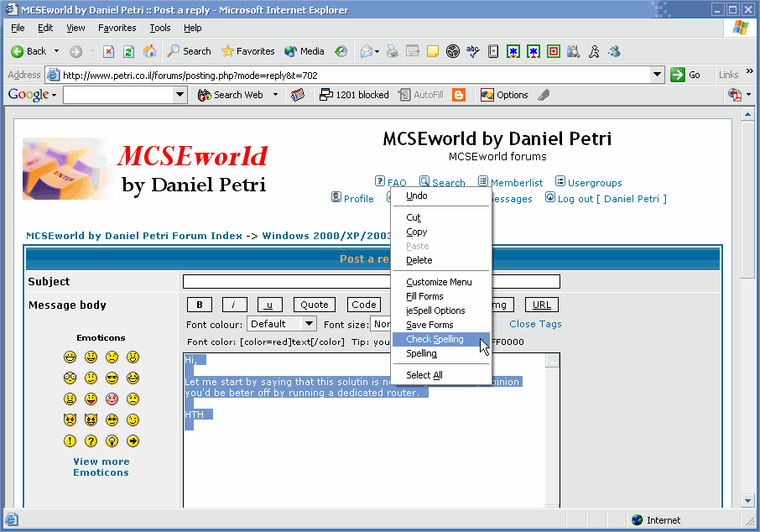Insert the big-grin emoticon

[70, 357]
